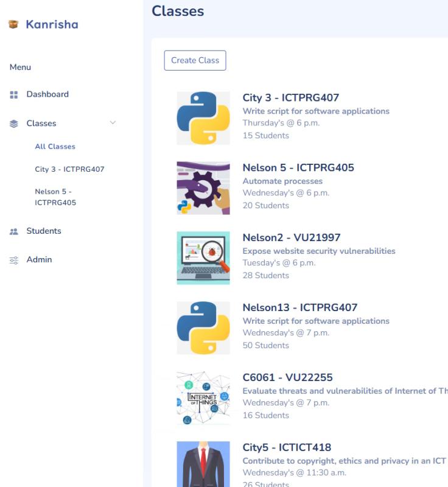This screenshot has height=487, width=448.
Task: Click '28 Students' count
Action: pos(266,275)
